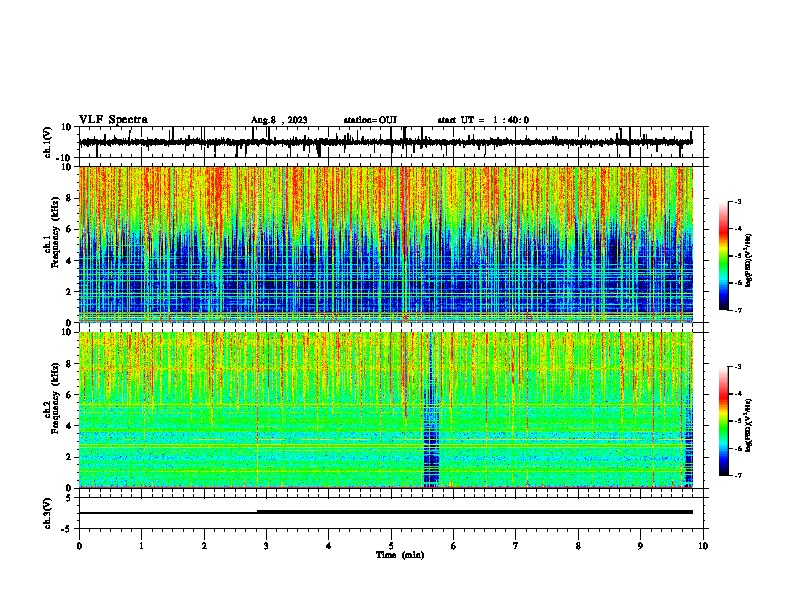Click the "-5" tick of the ch.3(V) axis
Screen dimensions: 792x612
point(68,529)
